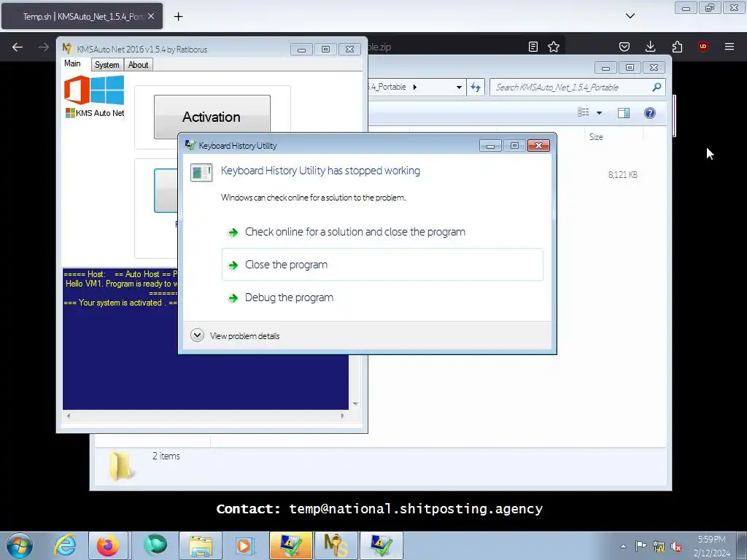Click the left arrow of KMSAuto log scrollbar
The width and height of the screenshot is (747, 560).
(69, 416)
